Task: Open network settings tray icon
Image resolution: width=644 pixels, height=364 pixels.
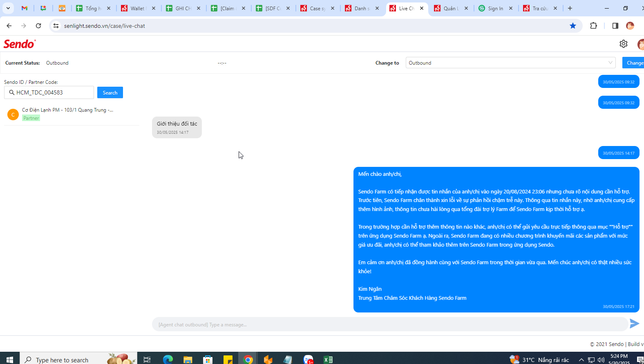Action: 591,360
